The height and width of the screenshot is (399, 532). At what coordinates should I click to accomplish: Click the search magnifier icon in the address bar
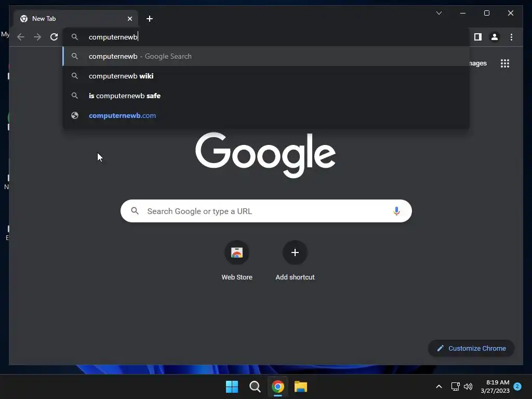tap(75, 37)
